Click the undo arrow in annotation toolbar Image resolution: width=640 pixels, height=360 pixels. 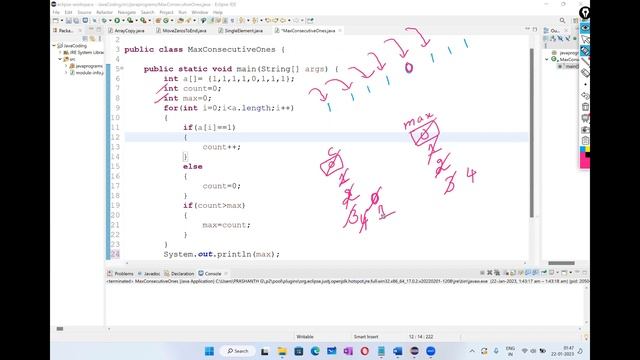click(x=585, y=96)
